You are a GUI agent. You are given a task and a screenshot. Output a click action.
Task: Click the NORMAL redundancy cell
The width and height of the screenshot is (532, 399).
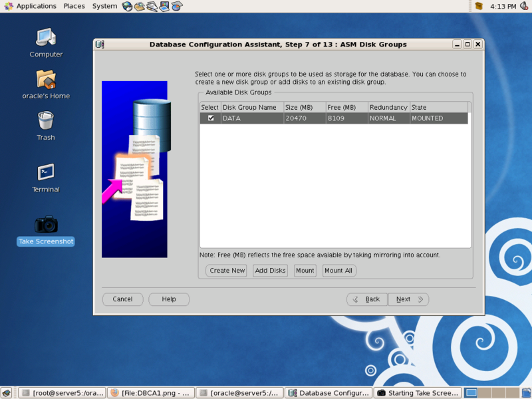[x=389, y=118]
